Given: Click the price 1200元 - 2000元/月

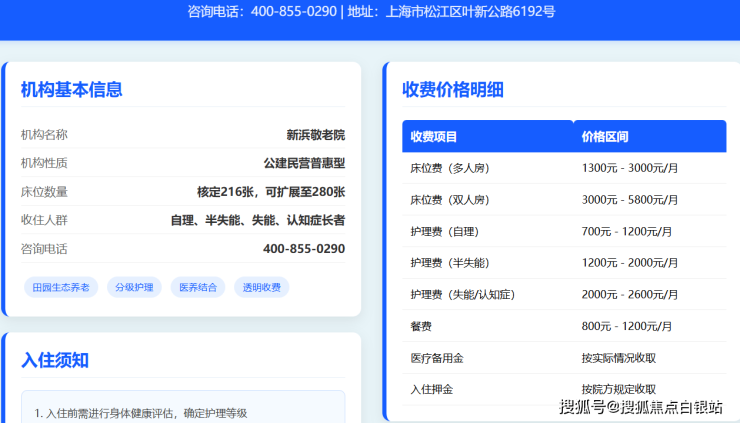Looking at the screenshot, I should [630, 263].
